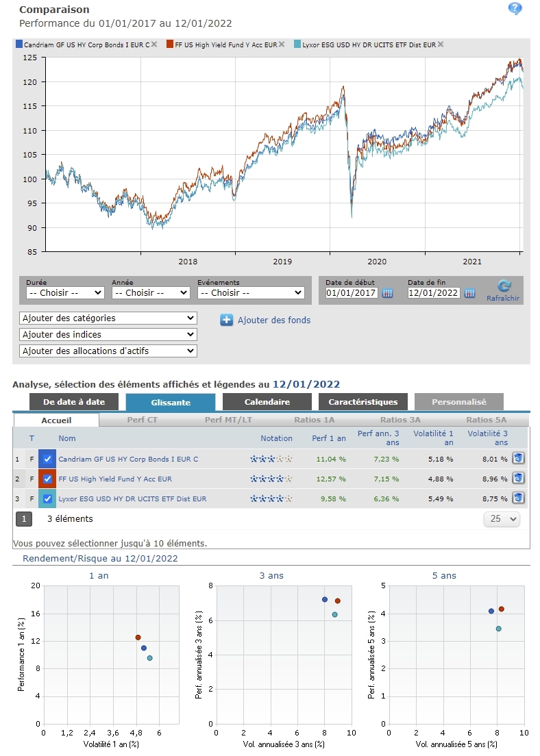Open the Durée dropdown
The height and width of the screenshot is (756, 540).
(64, 292)
